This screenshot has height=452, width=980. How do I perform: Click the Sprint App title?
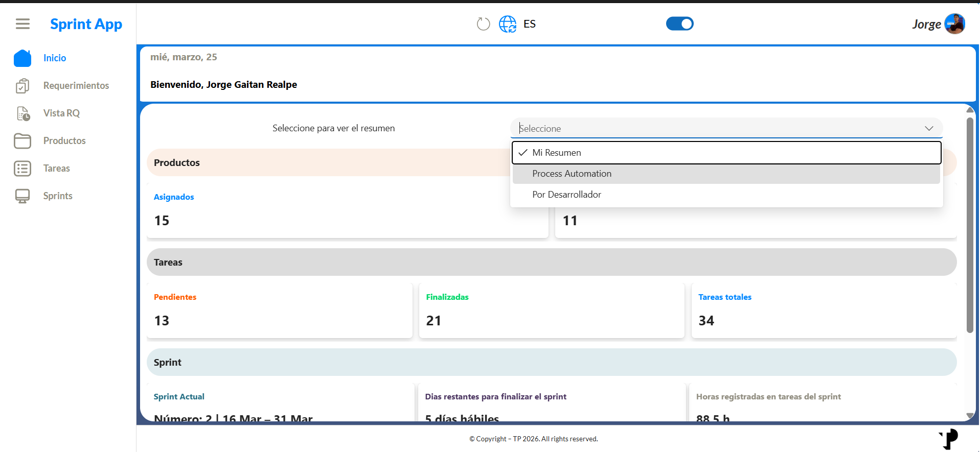point(86,24)
